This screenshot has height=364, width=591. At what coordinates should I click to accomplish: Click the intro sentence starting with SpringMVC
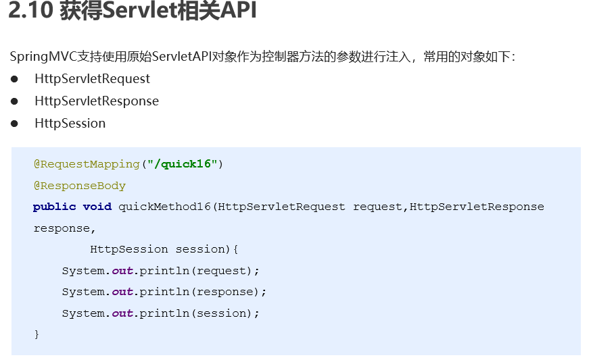[262, 57]
